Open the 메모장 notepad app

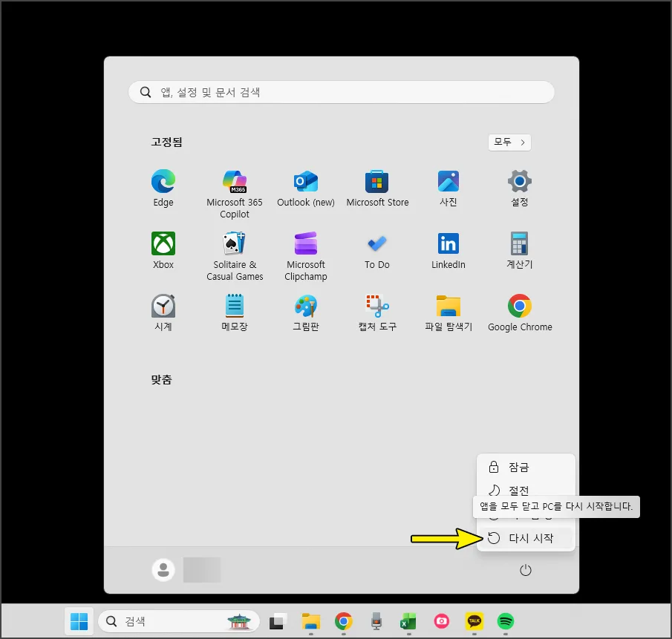tap(235, 312)
